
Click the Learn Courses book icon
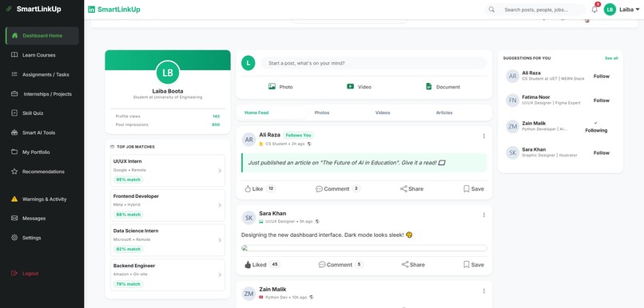tap(14, 55)
